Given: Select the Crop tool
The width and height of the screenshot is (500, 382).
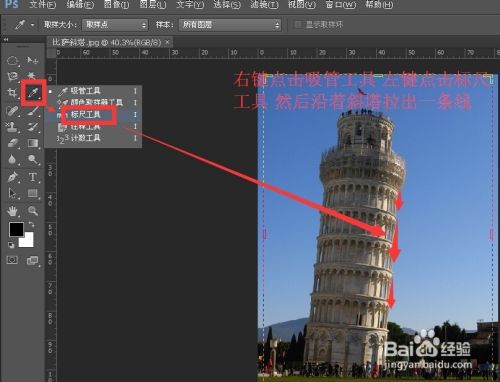Looking at the screenshot, I should (13, 93).
